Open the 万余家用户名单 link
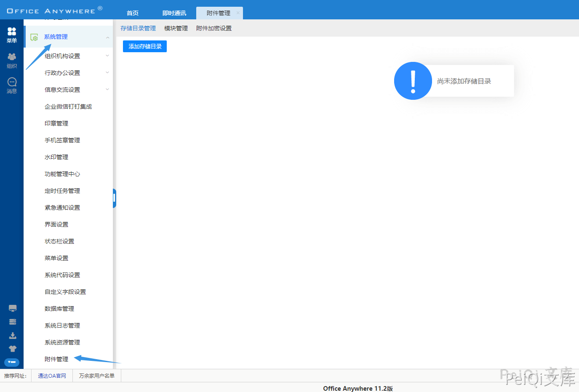Screen dimensions: 579x392 pos(97,376)
